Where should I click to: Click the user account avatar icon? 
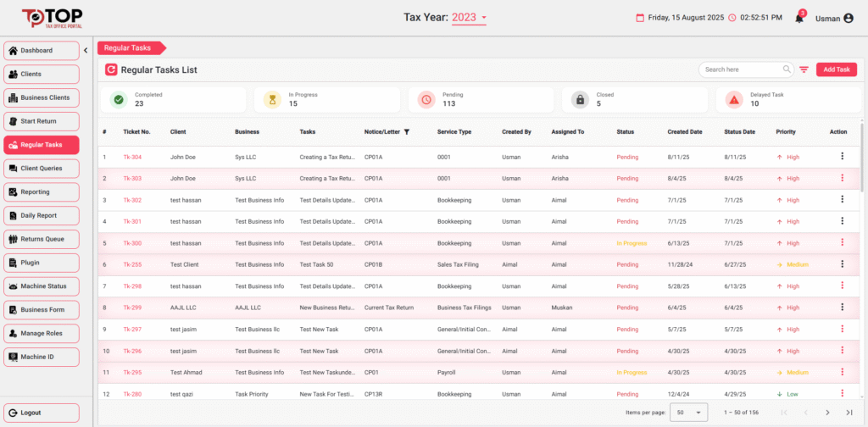click(x=849, y=18)
